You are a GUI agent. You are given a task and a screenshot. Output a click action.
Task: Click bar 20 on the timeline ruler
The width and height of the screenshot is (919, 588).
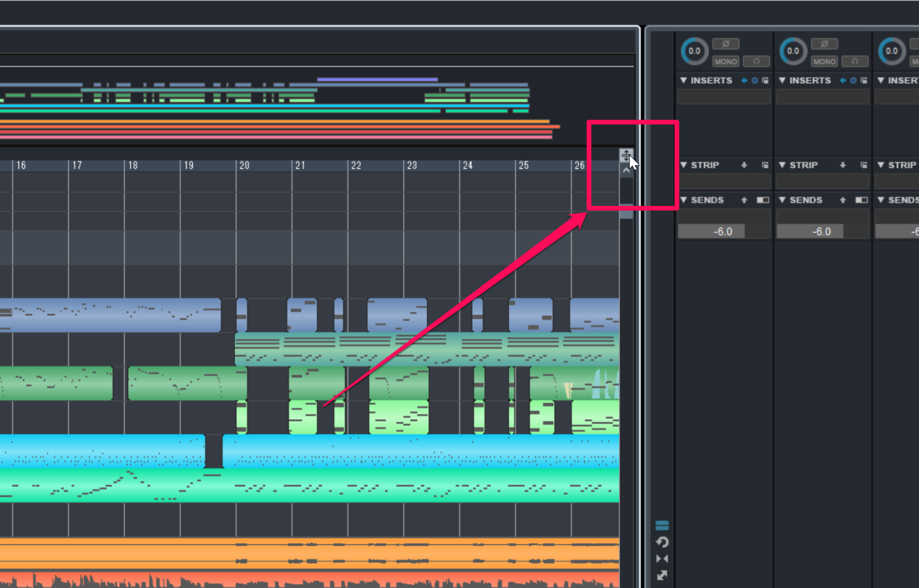pos(244,166)
